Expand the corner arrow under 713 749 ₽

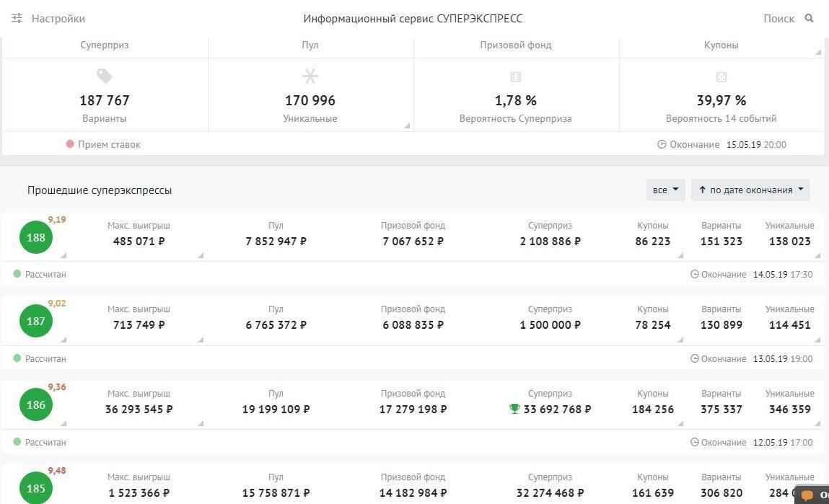point(201,340)
